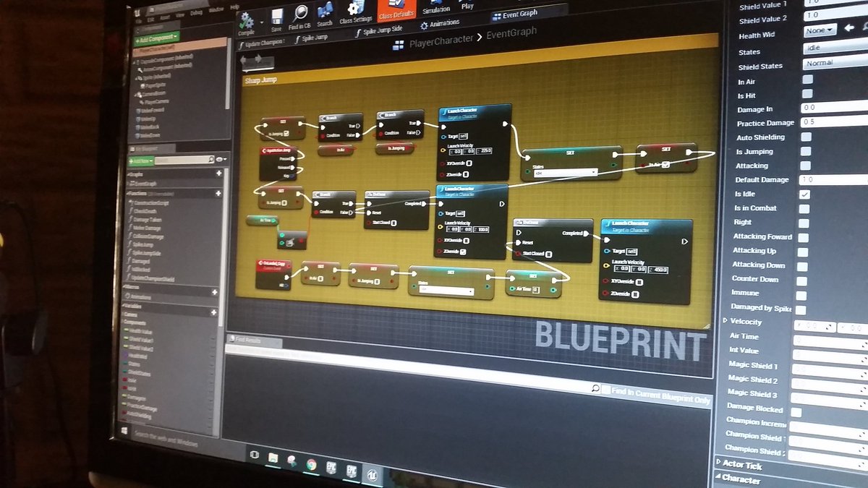Click the Search toolbar icon

coord(325,14)
